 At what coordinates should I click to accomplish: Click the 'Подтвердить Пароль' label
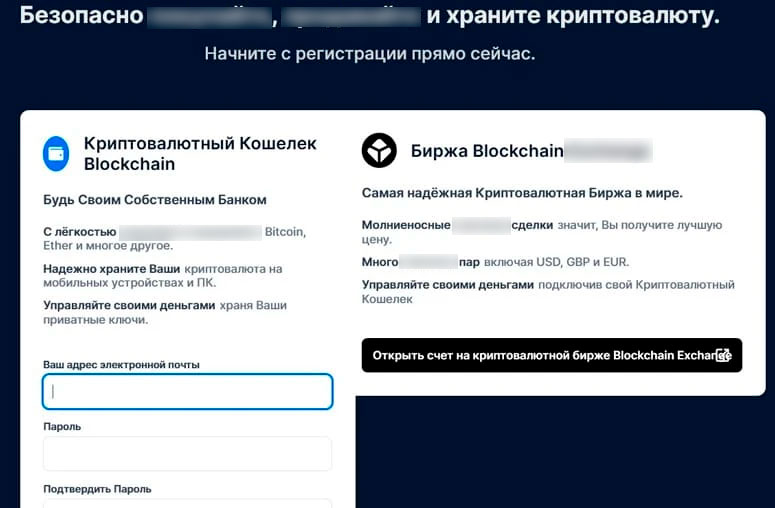point(97,489)
